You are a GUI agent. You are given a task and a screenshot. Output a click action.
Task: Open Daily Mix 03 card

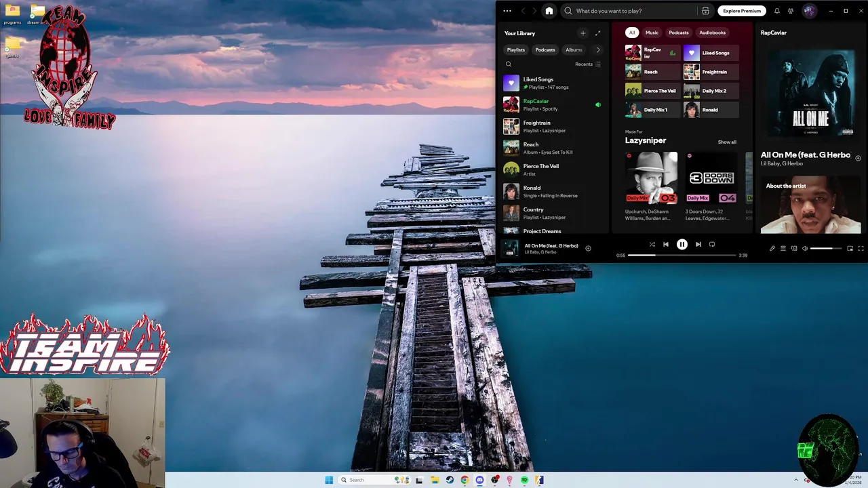click(651, 186)
